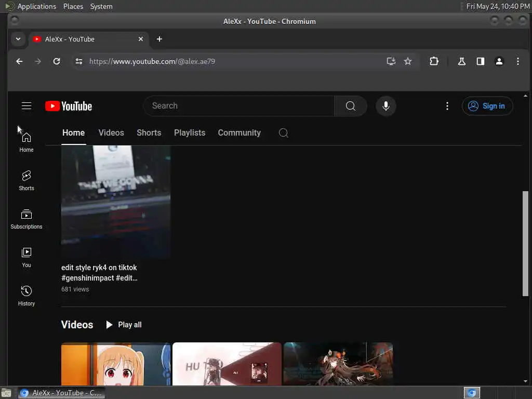Viewport: 532px width, 399px height.
Task: Open a new browser tab
Action: pos(159,39)
